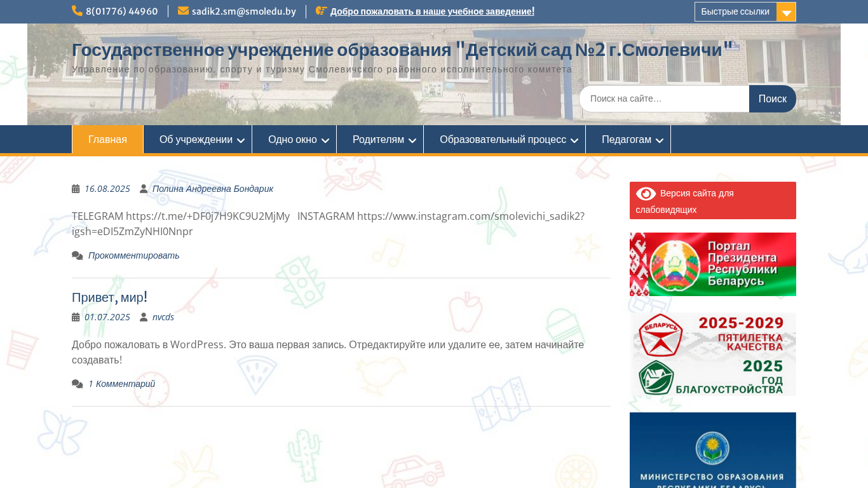
Task: Expand the Образовательный процесс menu chevron
Action: tap(574, 140)
